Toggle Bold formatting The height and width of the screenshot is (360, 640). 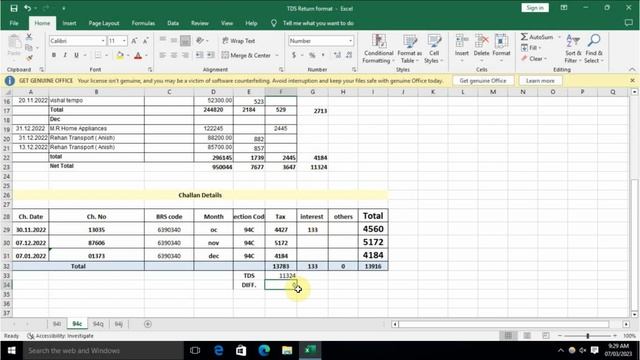[x=54, y=55]
